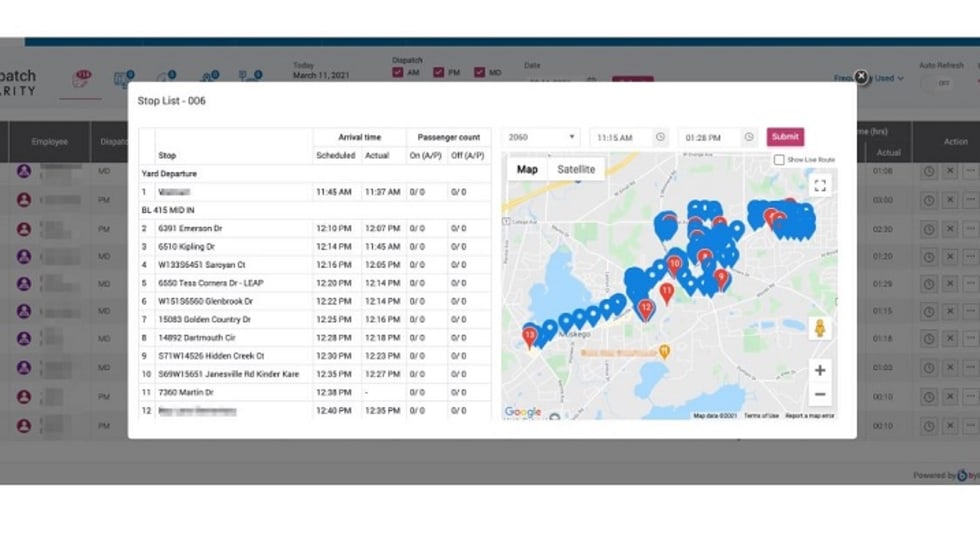Open the 2060 vehicle dropdown
980x552 pixels.
[x=542, y=137]
